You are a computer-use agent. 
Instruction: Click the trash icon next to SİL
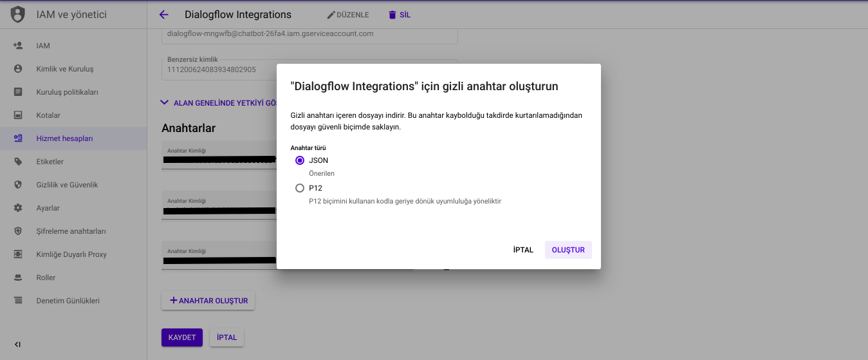tap(392, 15)
